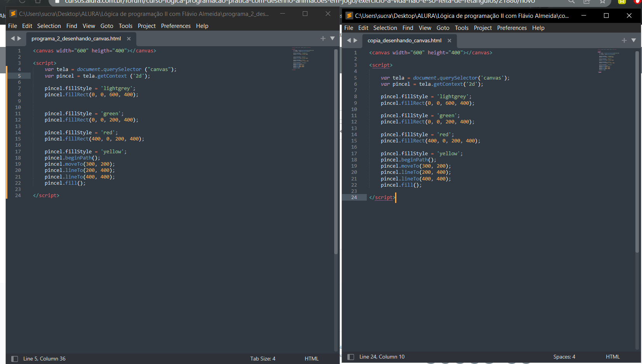
Task: Open Help menu in right Sublime window
Action: click(538, 28)
